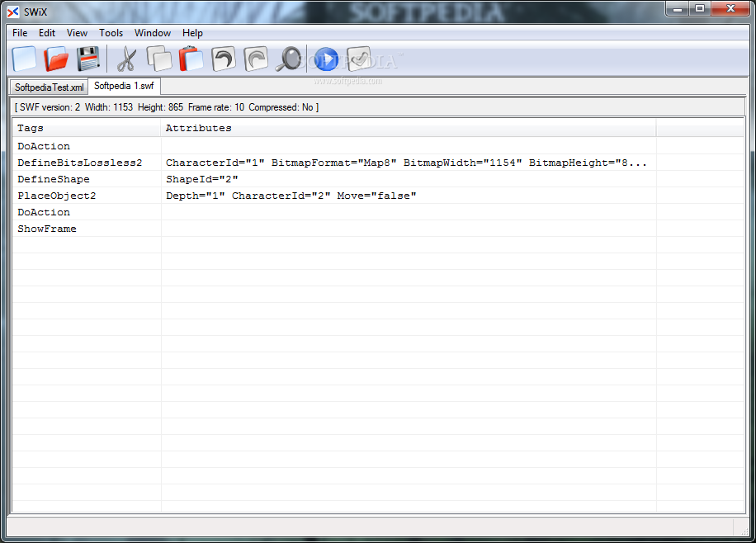This screenshot has height=543, width=756.
Task: Run the blue play button icon
Action: [326, 59]
